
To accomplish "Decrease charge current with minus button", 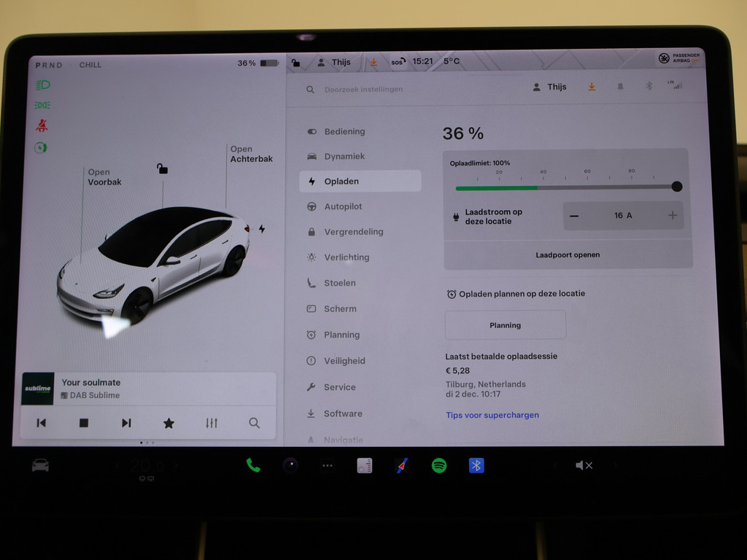I will (574, 216).
